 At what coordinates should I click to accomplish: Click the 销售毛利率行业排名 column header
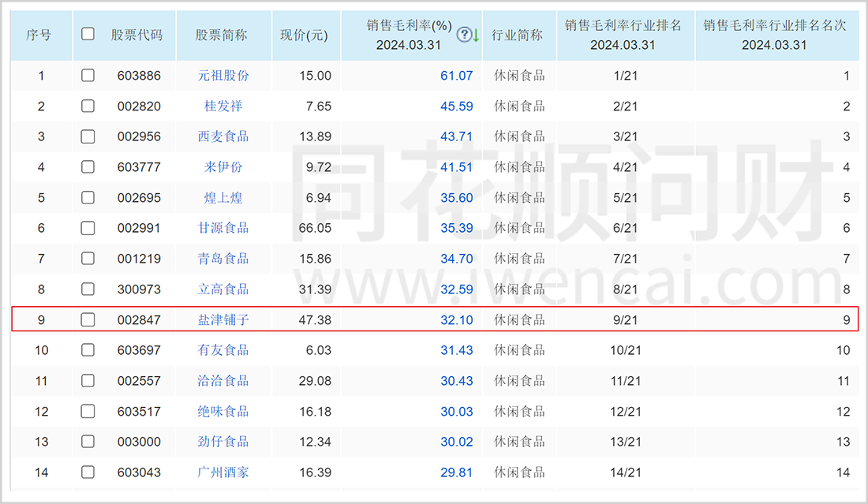623,35
